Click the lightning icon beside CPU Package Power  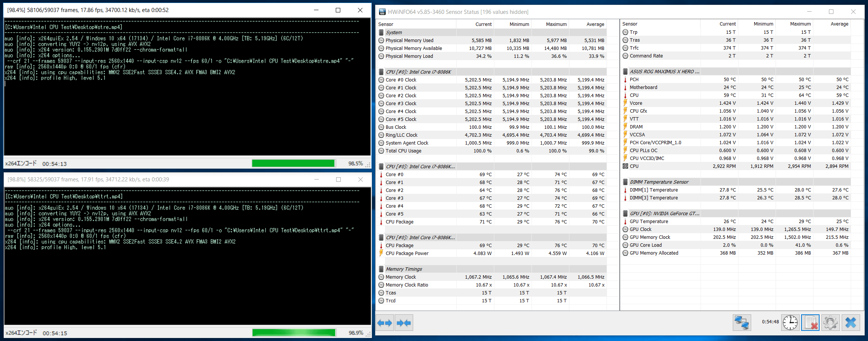pyautogui.click(x=381, y=253)
